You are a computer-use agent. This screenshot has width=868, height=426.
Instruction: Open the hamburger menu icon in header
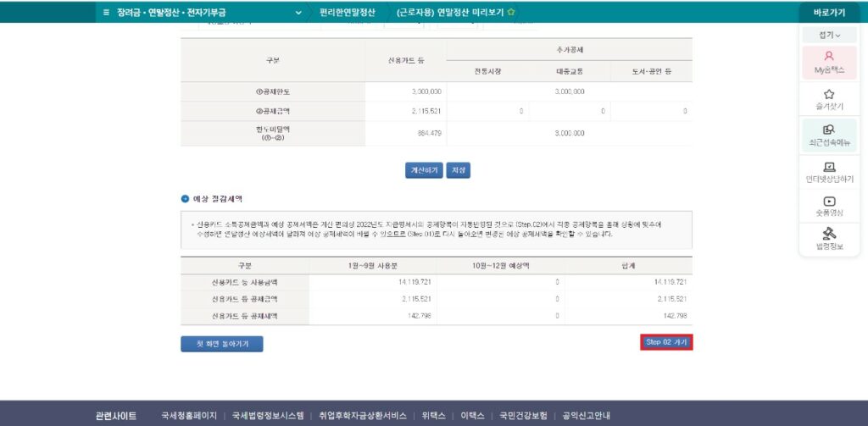click(106, 13)
